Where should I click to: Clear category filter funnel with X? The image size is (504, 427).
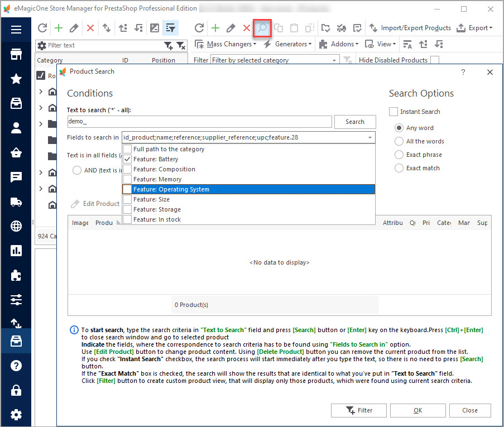pyautogui.click(x=181, y=46)
